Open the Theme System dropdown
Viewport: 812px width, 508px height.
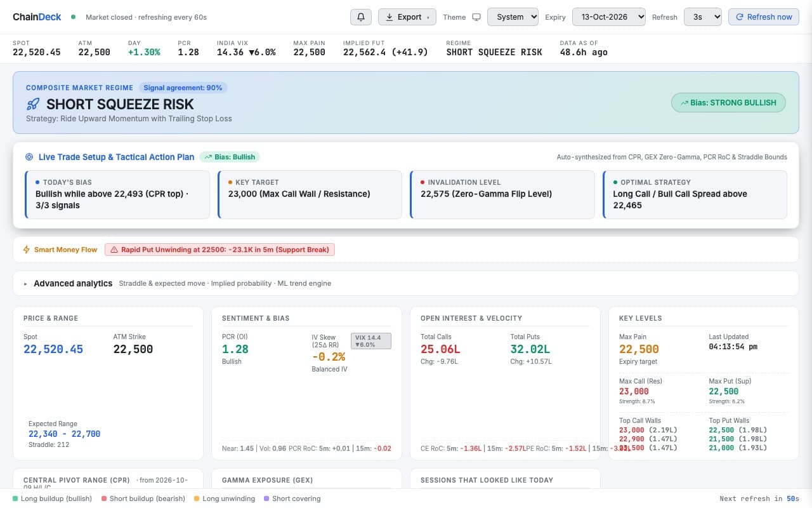513,17
